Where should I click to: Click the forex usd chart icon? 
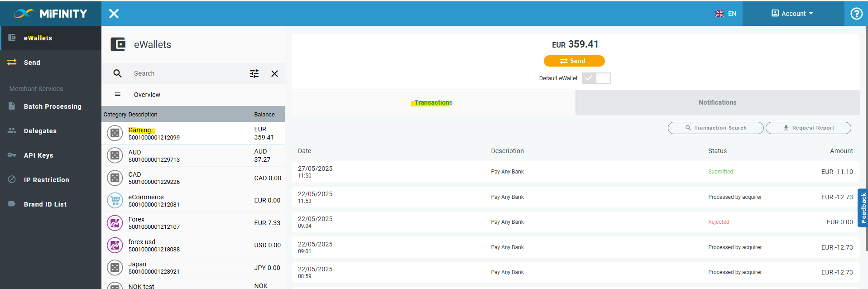(x=115, y=245)
